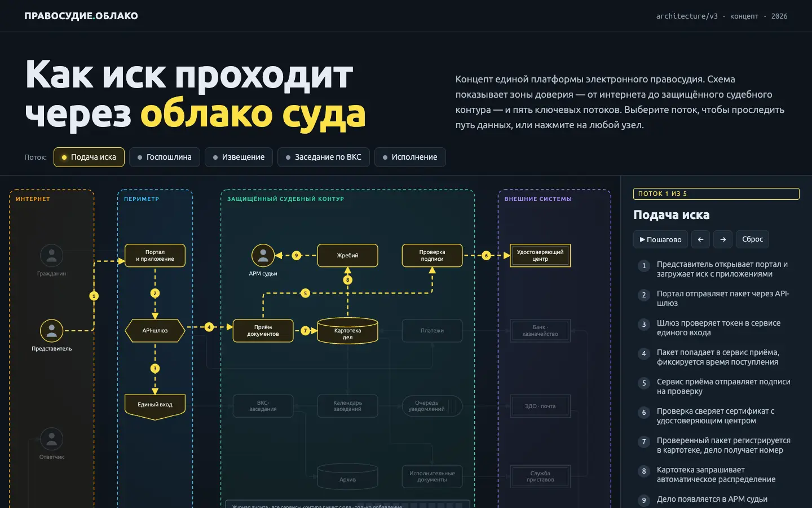Select the Очередь уведомлений queue node
Viewport: 812px width, 508px height.
(x=432, y=406)
